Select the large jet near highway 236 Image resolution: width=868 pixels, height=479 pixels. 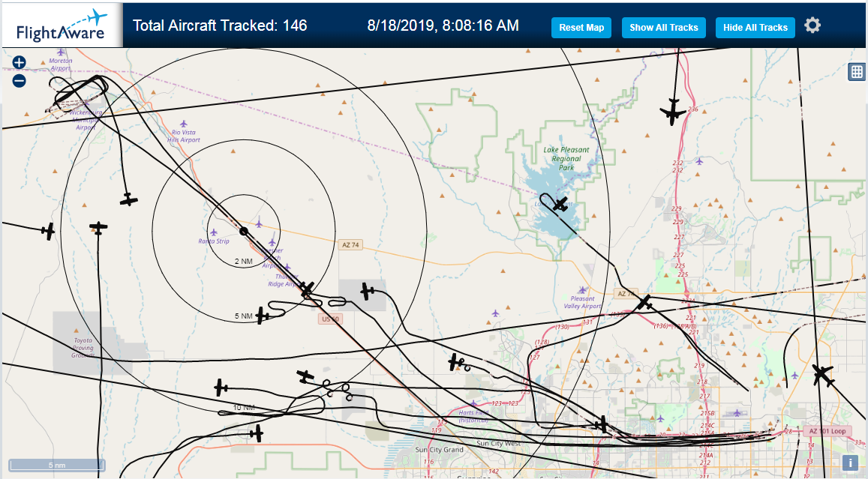tap(673, 112)
